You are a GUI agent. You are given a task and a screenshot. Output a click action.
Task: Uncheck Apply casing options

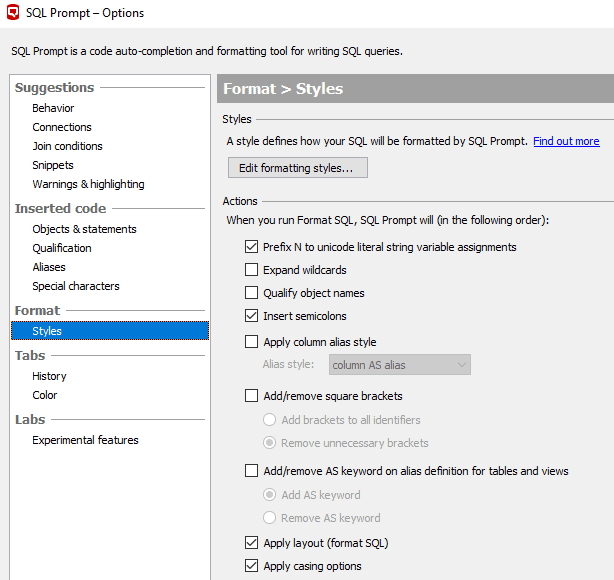[251, 566]
